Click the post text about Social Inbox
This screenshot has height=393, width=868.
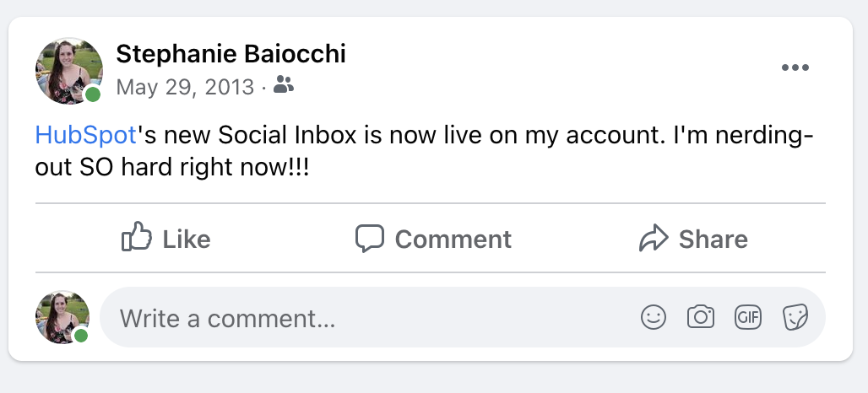pos(424,151)
